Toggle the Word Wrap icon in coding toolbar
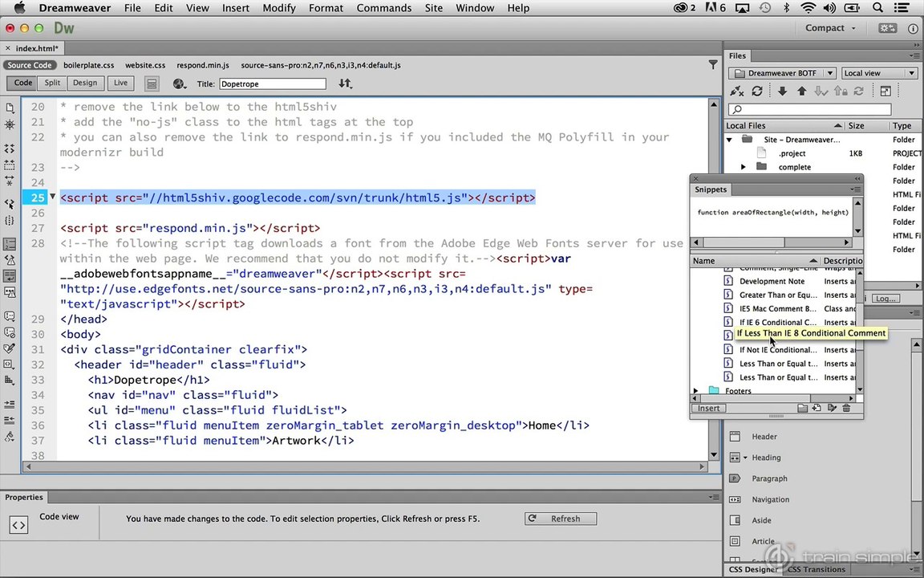Viewport: 924px width, 578px height. [10, 275]
